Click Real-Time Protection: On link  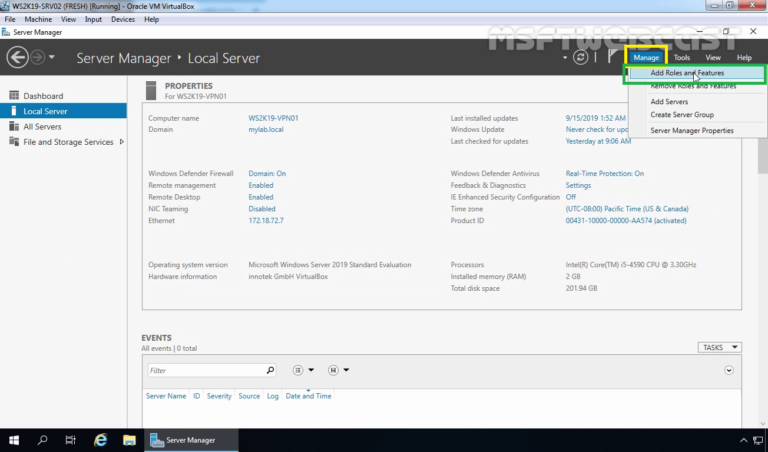point(604,173)
